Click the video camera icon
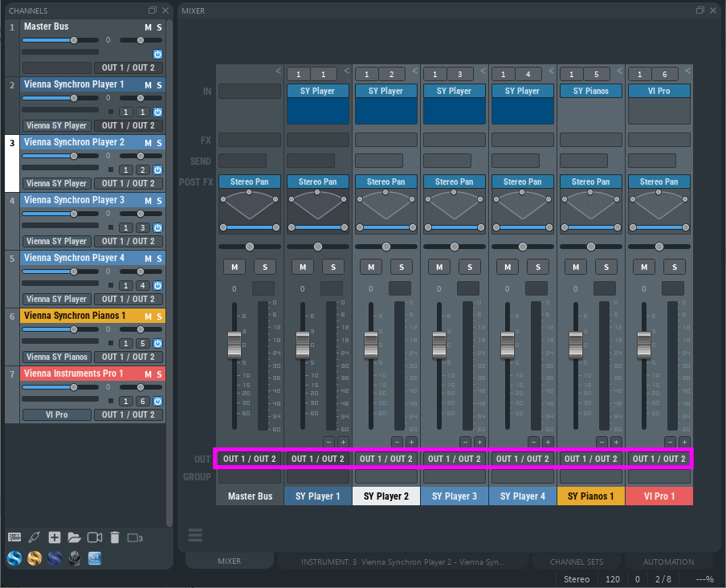The height and width of the screenshot is (588, 726). click(95, 537)
